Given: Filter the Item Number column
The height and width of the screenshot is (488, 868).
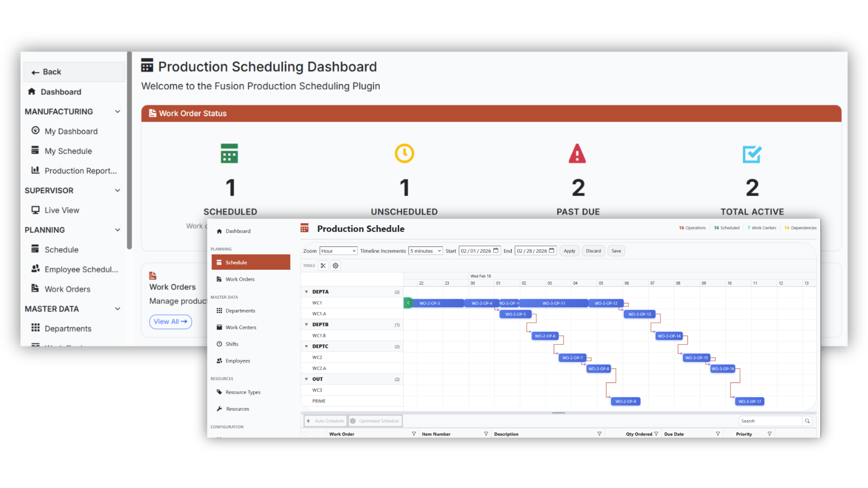Looking at the screenshot, I should coord(486,434).
